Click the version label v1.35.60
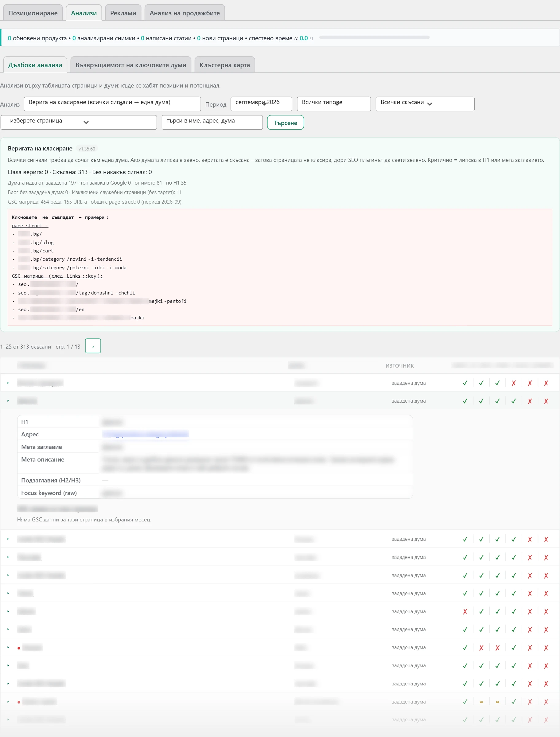Image resolution: width=560 pixels, height=737 pixels. [87, 149]
